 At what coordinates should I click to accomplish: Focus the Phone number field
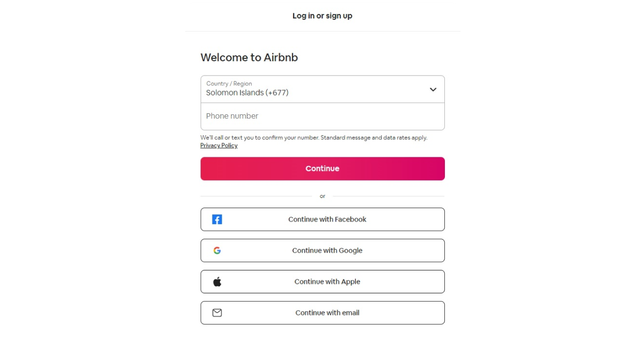click(x=322, y=116)
